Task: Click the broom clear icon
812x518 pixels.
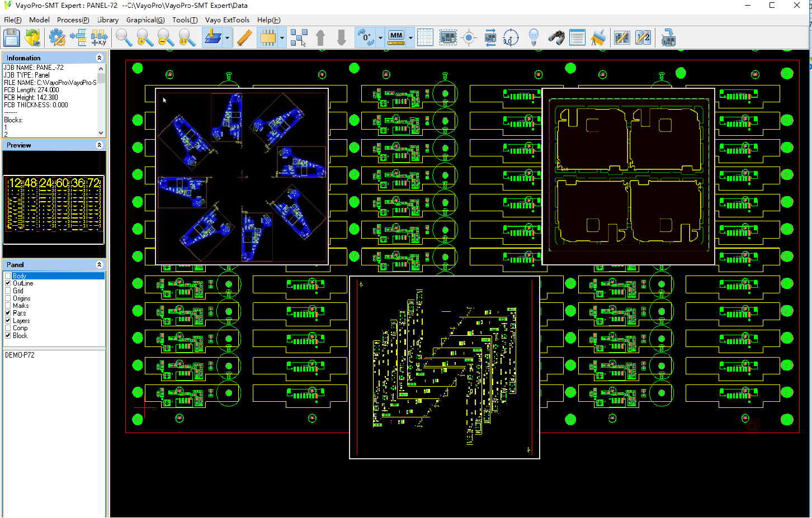Action: coord(598,38)
